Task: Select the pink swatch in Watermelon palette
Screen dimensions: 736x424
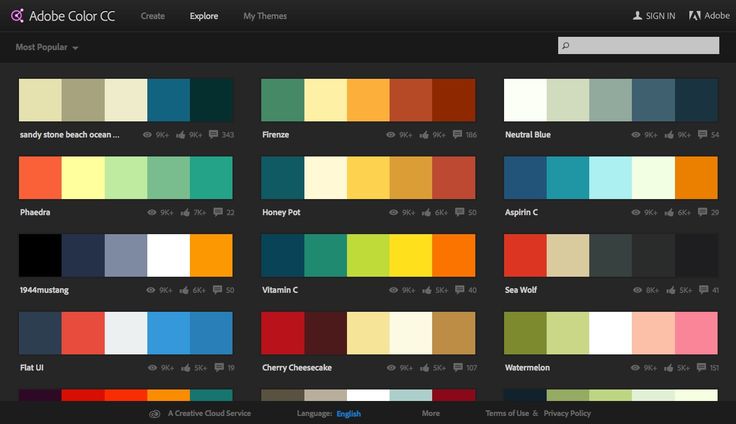Action: (696, 333)
